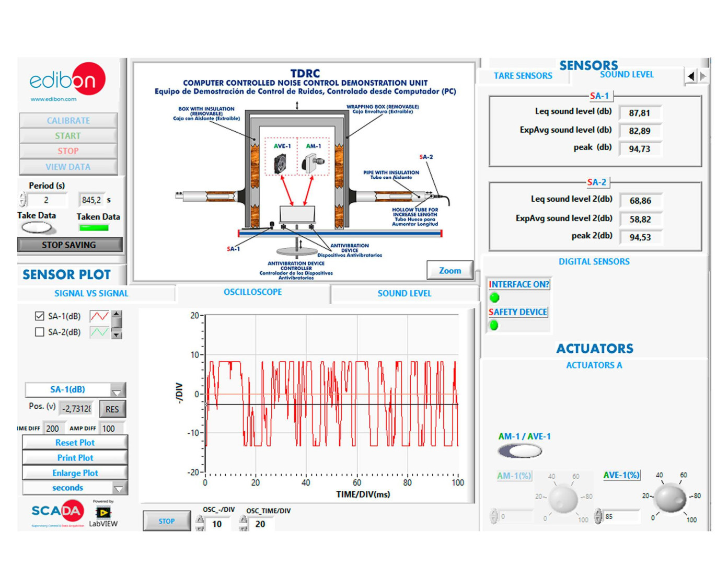
Task: Open the seconds unit dropdown
Action: pyautogui.click(x=119, y=488)
